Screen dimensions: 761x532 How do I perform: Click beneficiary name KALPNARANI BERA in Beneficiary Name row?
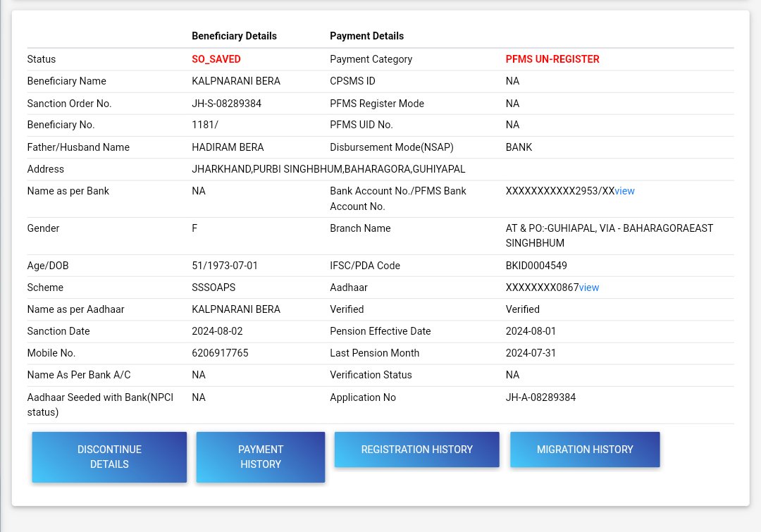[x=236, y=81]
